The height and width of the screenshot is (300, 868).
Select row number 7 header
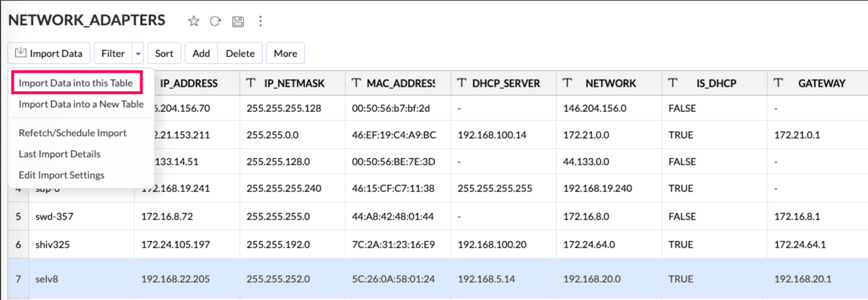[x=18, y=279]
